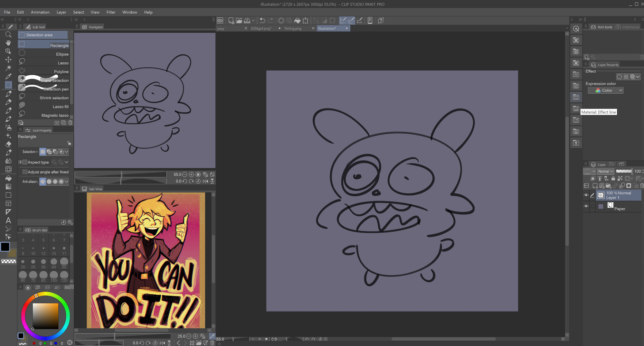
Task: Select the Zoom magnifier tool
Action: 8,34
